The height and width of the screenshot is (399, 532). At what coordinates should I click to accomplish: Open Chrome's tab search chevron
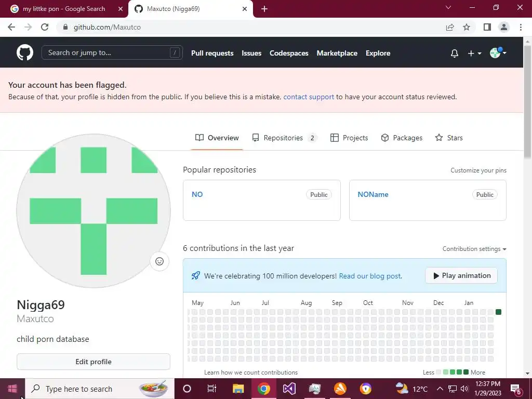(448, 7)
